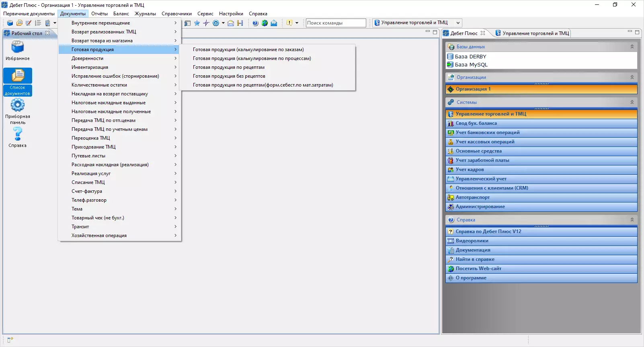Close the Дебет Плюс panel tab

click(483, 33)
